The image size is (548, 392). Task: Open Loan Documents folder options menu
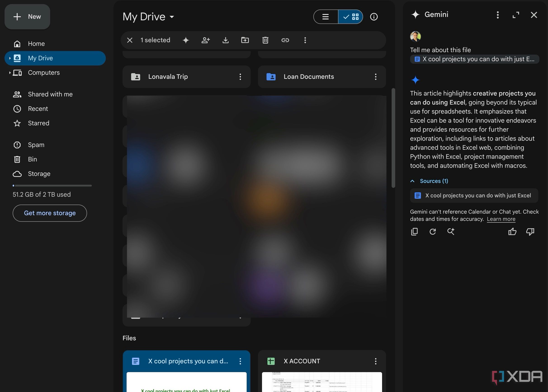tap(376, 77)
